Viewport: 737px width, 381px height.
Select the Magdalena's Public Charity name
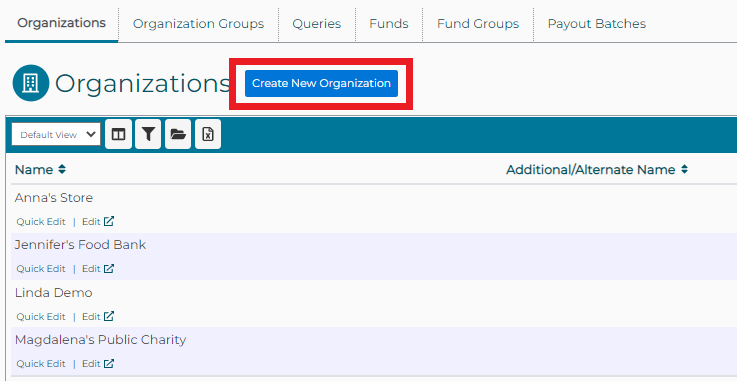[100, 340]
